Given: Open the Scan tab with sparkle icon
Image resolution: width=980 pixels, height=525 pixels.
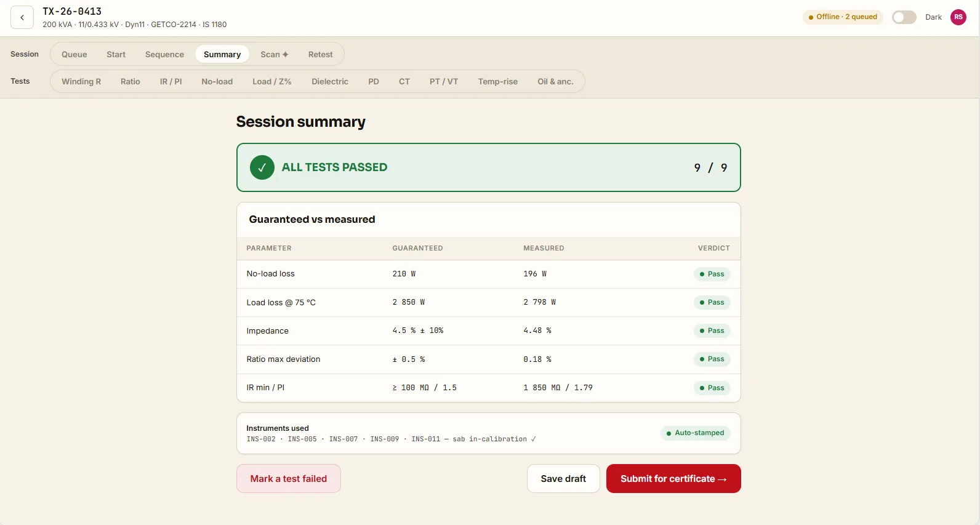Looking at the screenshot, I should [x=275, y=54].
